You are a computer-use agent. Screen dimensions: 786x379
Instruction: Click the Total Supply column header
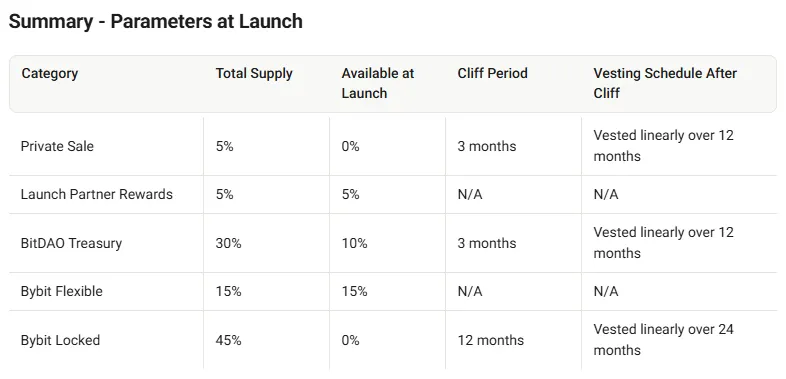tap(254, 73)
